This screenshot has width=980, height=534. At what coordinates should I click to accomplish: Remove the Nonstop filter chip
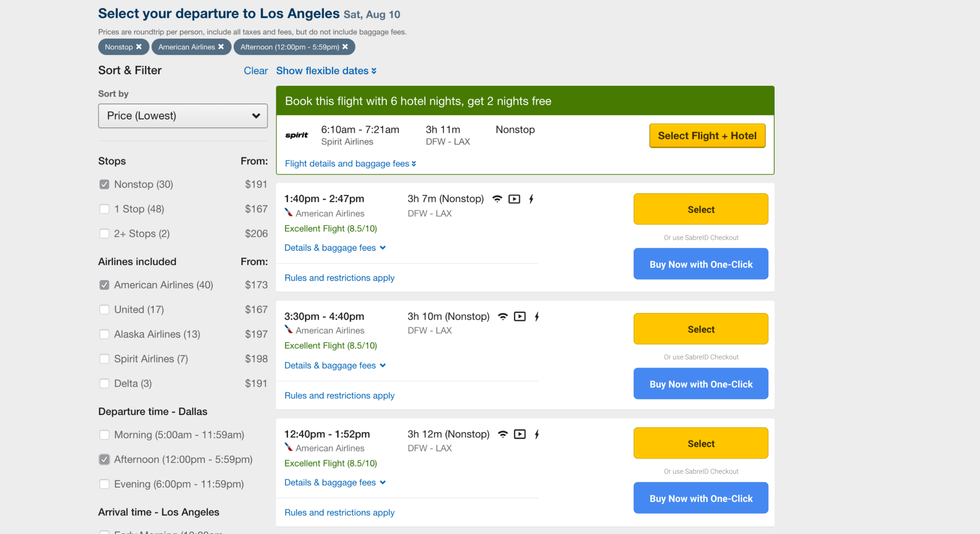point(139,47)
